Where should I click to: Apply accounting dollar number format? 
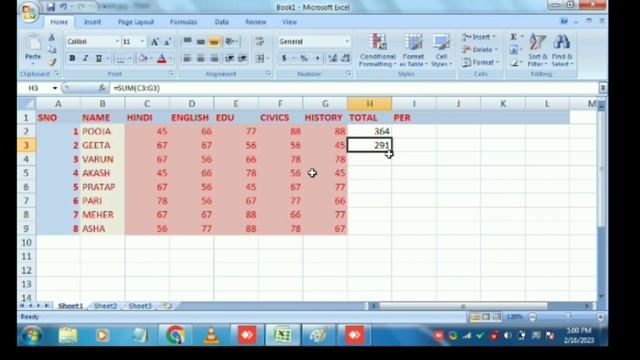[284, 58]
